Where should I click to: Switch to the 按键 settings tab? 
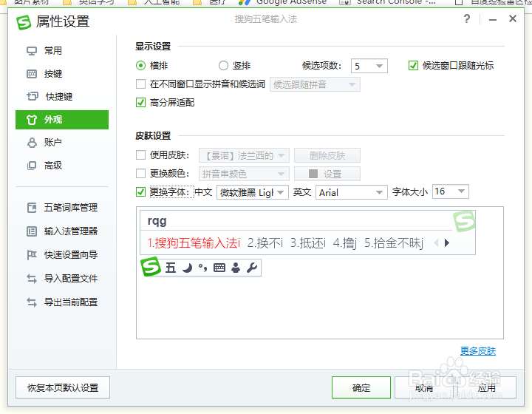[x=62, y=74]
